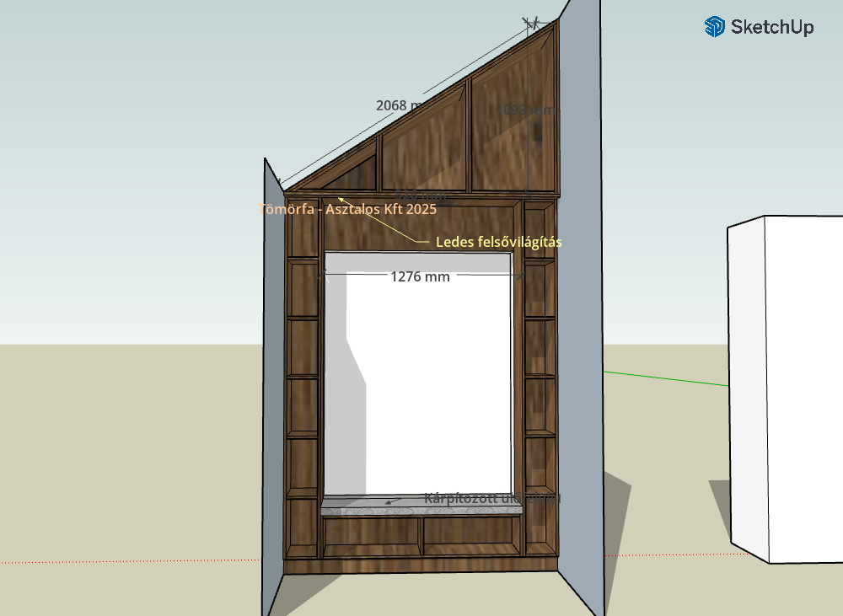Click the 1093 mm height dimension
The image size is (843, 616).
527,110
